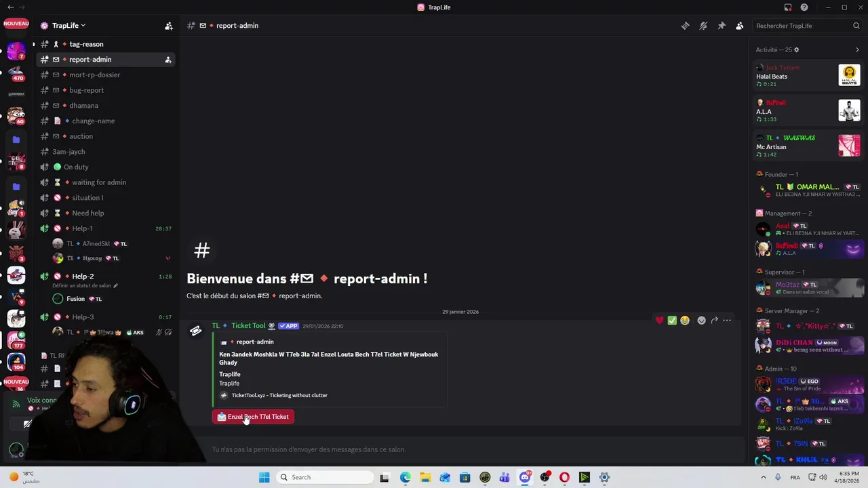This screenshot has height=488, width=868.
Task: Click the taskbar Search field
Action: pos(325,477)
